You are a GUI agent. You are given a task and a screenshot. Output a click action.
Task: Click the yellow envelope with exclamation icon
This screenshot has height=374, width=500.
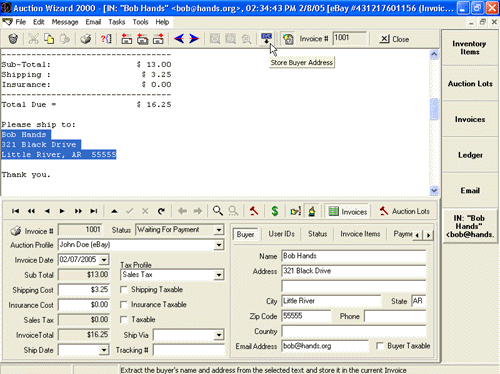point(295,211)
